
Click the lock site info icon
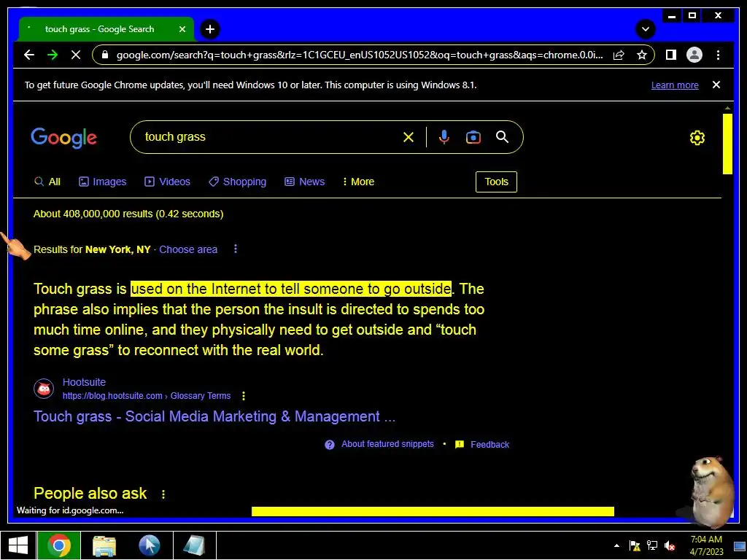[x=105, y=55]
